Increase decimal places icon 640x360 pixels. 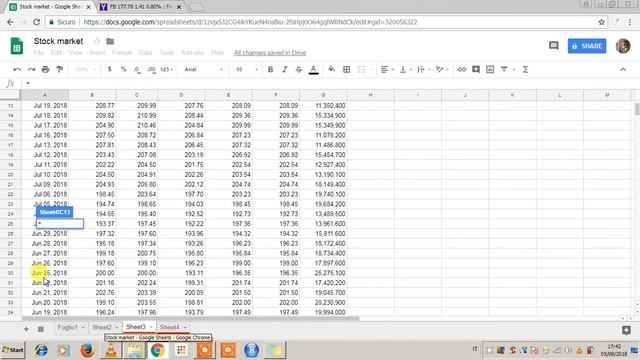[151, 70]
